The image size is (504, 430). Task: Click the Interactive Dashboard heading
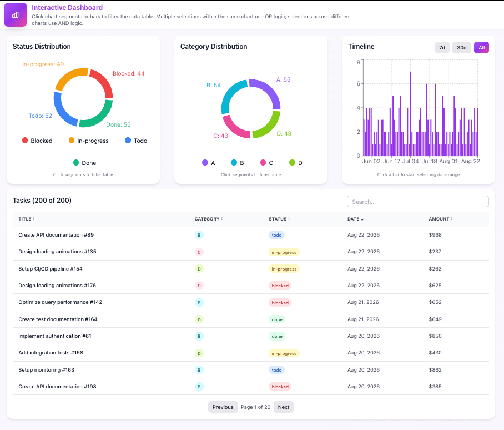point(67,7)
